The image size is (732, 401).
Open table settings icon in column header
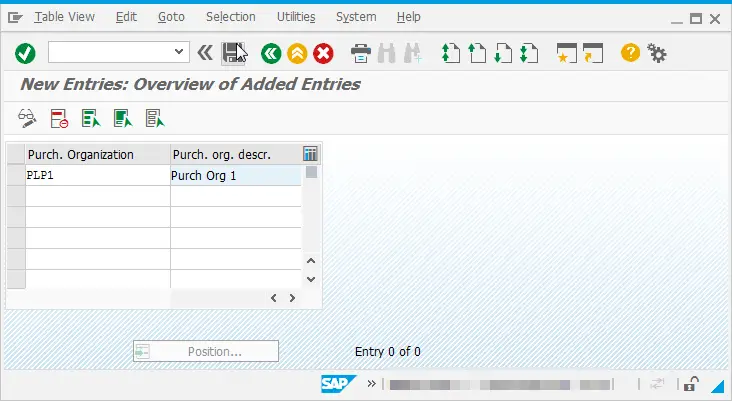[x=310, y=154]
